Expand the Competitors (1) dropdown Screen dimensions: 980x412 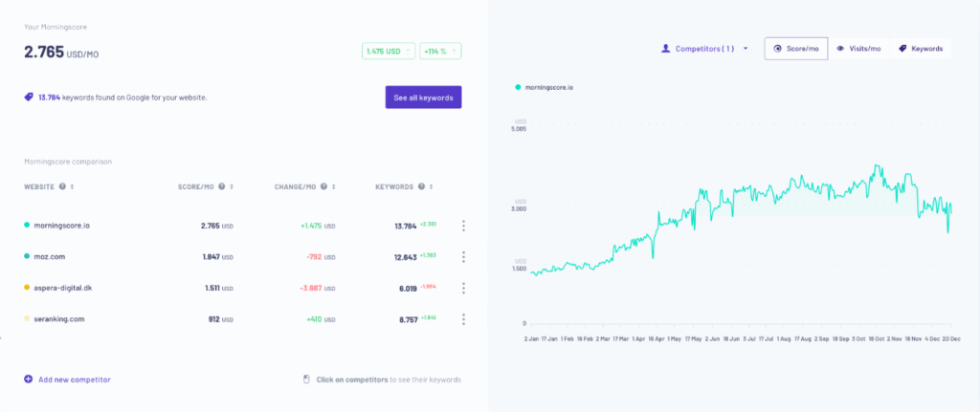point(705,48)
